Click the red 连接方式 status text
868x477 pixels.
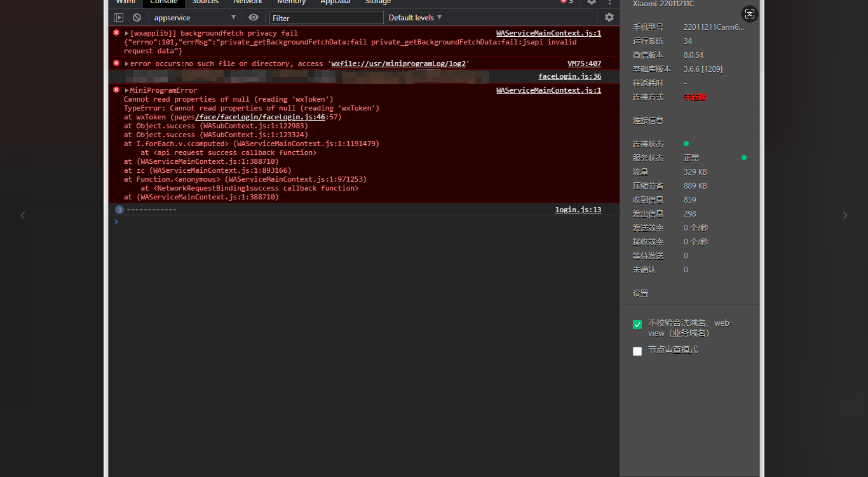695,97
